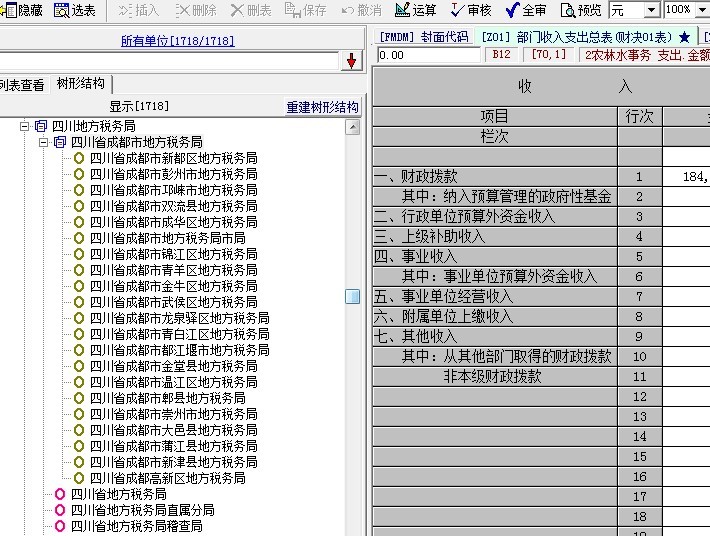Click the 重建树形结构 link
Image resolution: width=710 pixels, height=536 pixels.
322,107
